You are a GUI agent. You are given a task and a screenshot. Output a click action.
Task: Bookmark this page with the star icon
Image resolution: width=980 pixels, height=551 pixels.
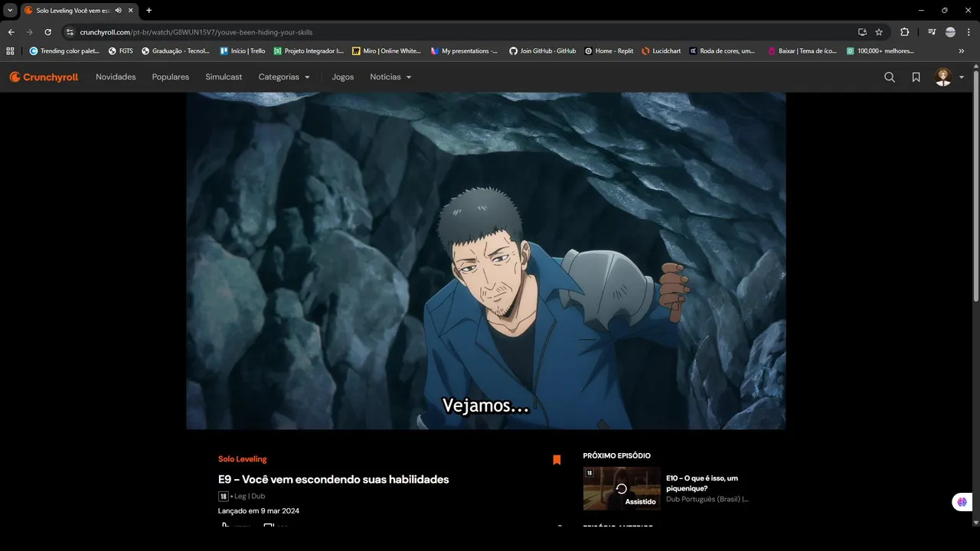click(x=879, y=32)
